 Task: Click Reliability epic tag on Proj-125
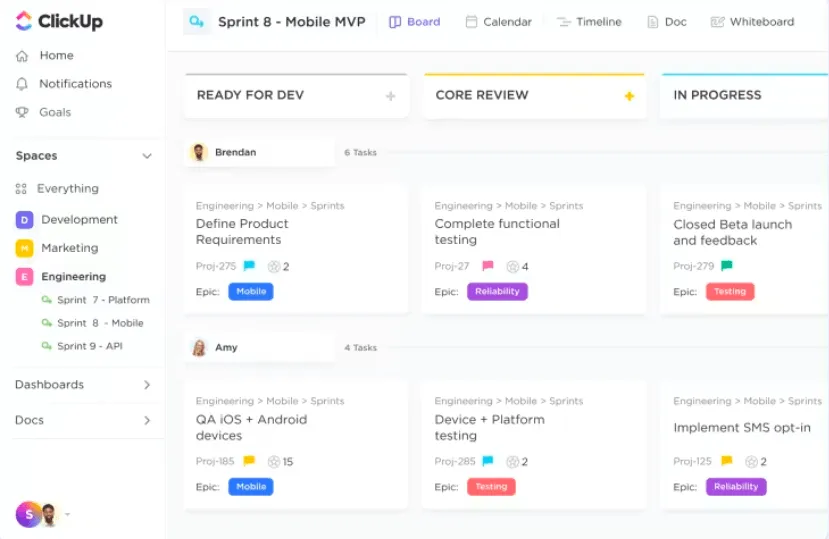click(736, 487)
